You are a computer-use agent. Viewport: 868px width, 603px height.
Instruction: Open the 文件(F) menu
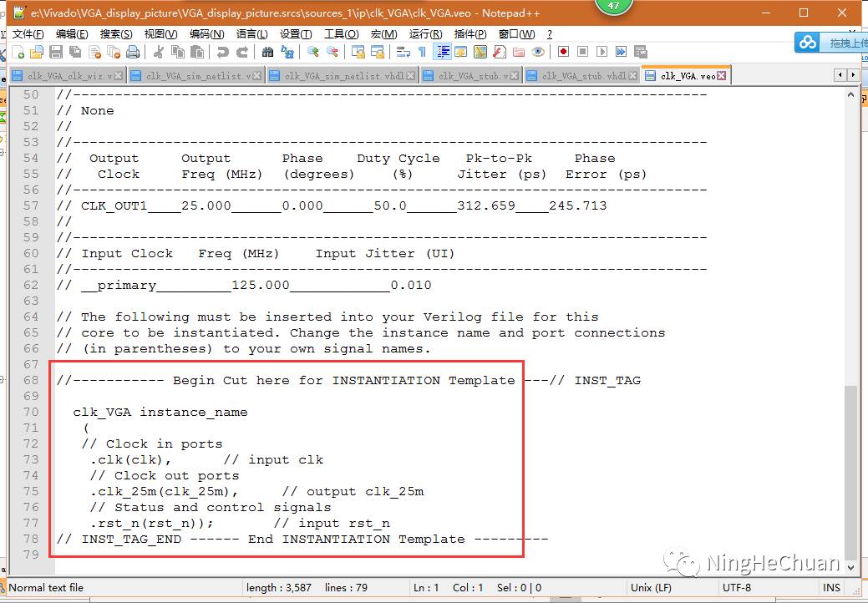[x=28, y=34]
